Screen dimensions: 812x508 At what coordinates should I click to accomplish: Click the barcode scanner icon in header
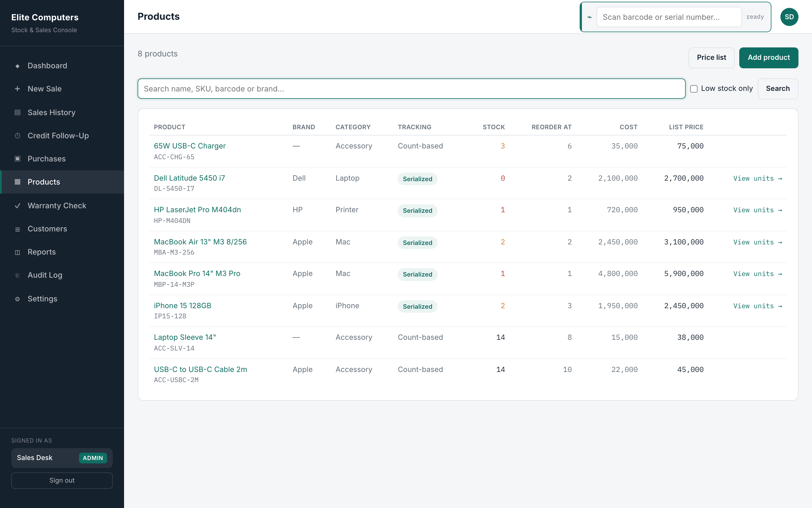pyautogui.click(x=589, y=17)
